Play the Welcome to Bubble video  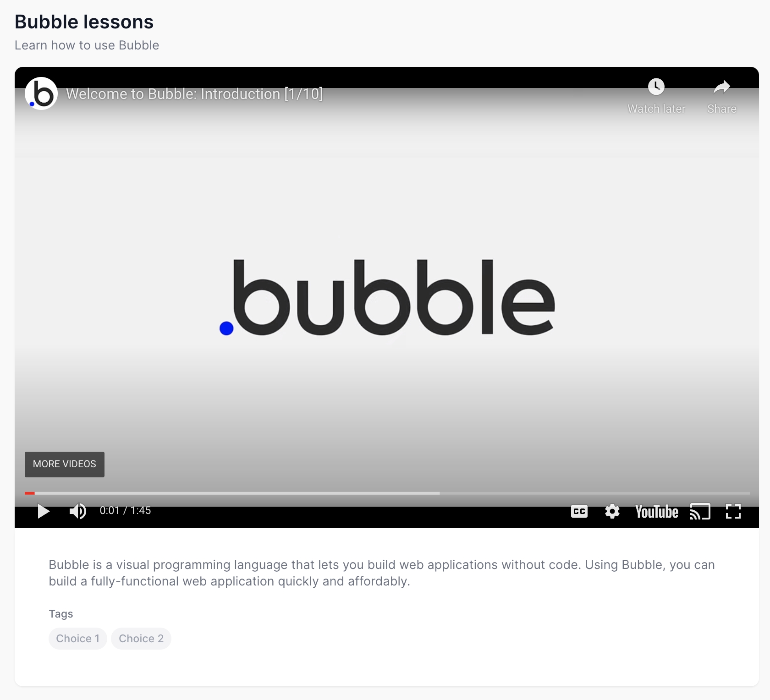[44, 511]
